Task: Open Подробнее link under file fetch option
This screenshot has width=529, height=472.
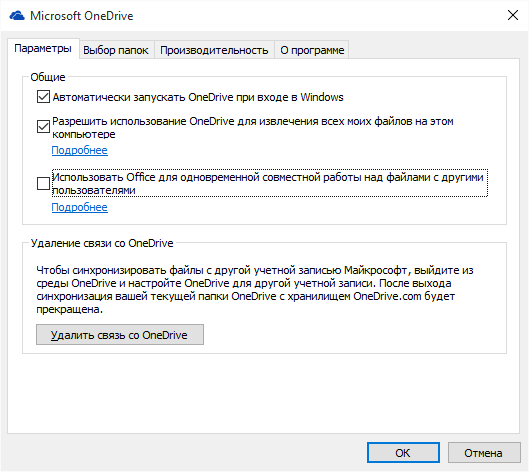Action: (80, 150)
